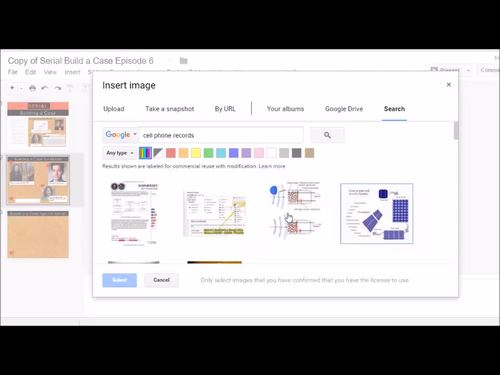The width and height of the screenshot is (500, 375).
Task: Pick the red color filter swatch
Action: pos(171,153)
